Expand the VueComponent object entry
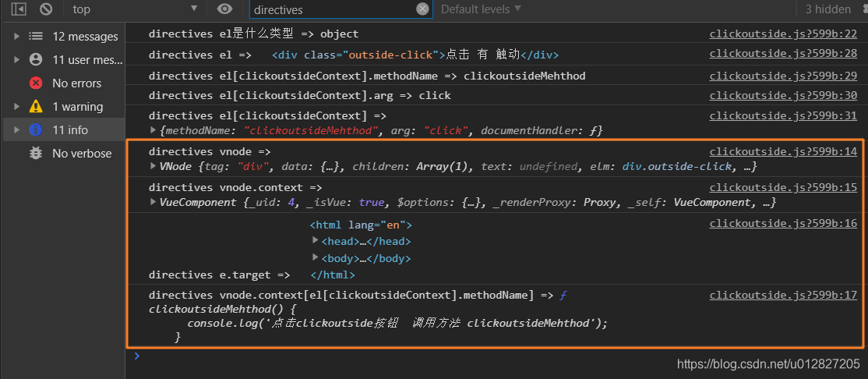 pyautogui.click(x=153, y=202)
